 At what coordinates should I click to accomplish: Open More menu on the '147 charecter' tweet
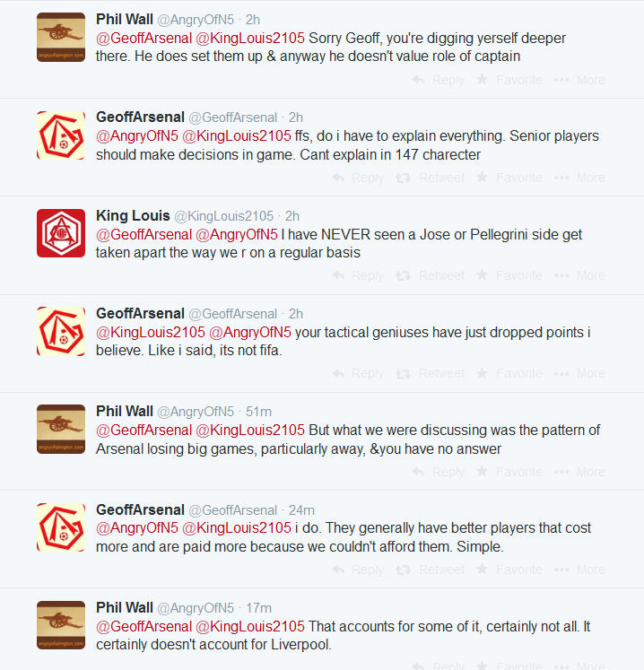click(562, 178)
